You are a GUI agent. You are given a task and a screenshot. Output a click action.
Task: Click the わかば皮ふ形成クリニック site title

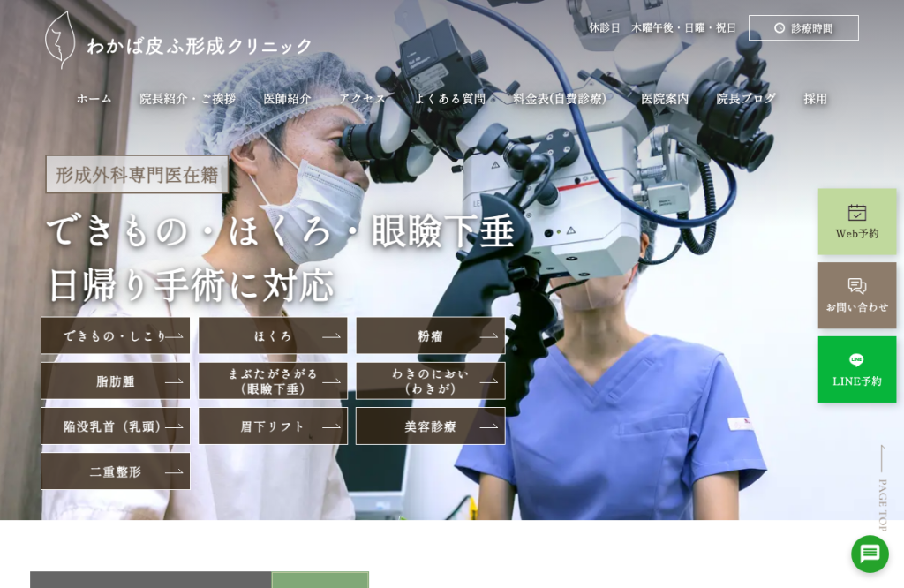coord(200,46)
